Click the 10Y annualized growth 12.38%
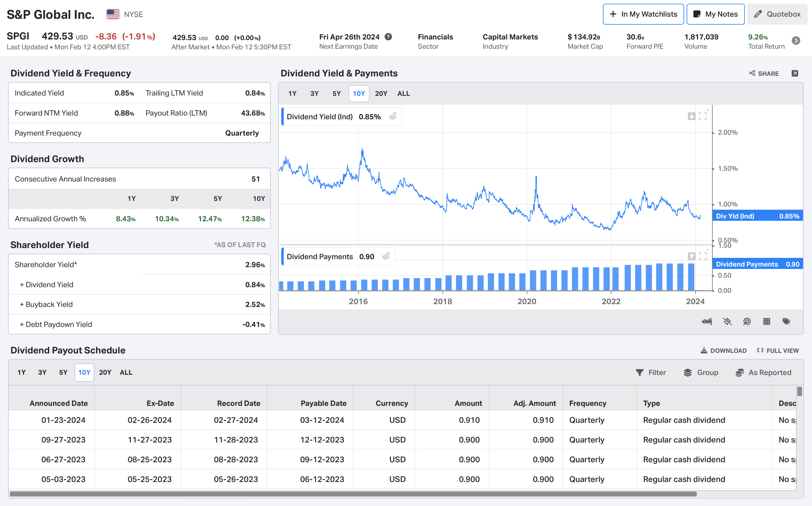Image resolution: width=812 pixels, height=506 pixels. 253,219
